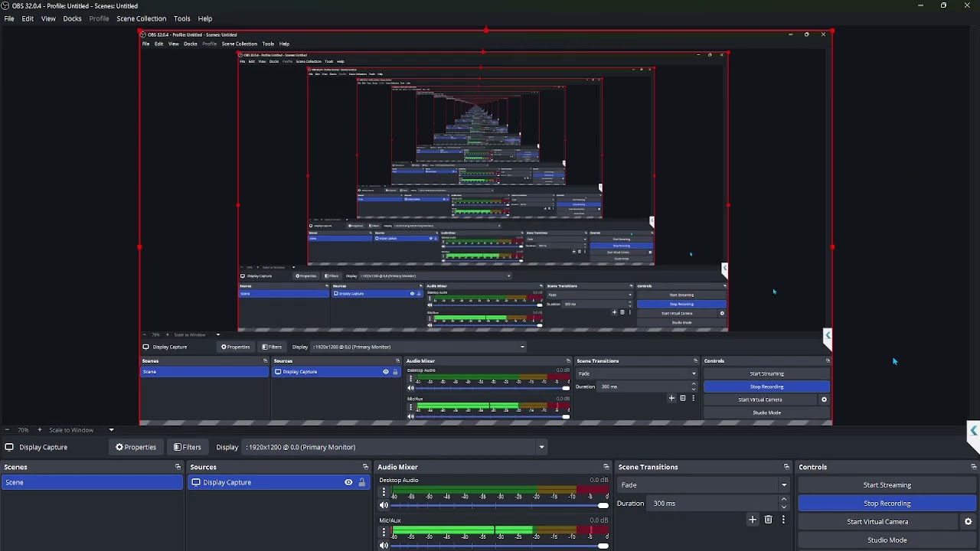
Task: Click the Desktop Audio 0.0 dB readout
Action: (x=599, y=480)
